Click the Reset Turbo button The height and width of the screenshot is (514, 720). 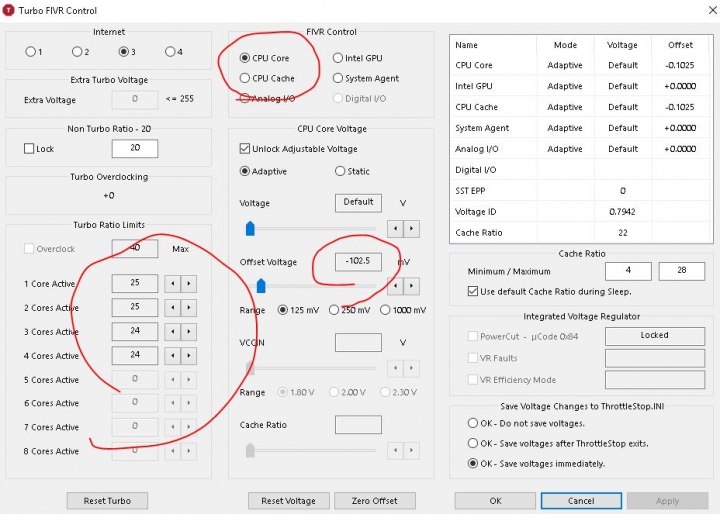[x=107, y=501]
